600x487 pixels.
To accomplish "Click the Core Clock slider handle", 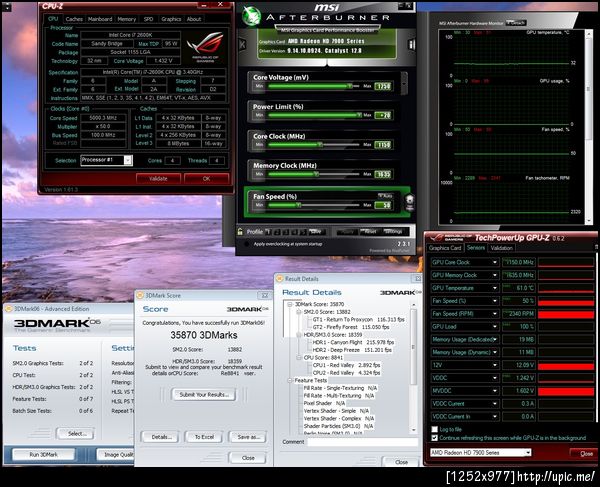I will pyautogui.click(x=320, y=144).
